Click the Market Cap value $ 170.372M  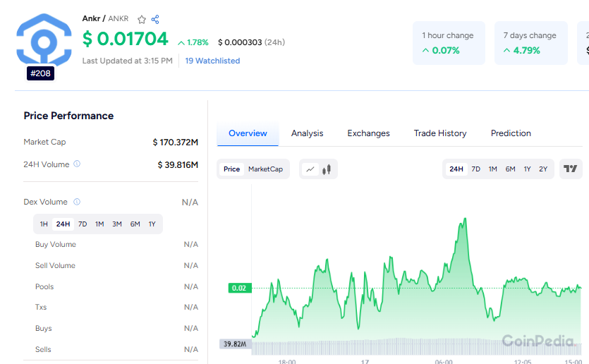[x=176, y=142]
